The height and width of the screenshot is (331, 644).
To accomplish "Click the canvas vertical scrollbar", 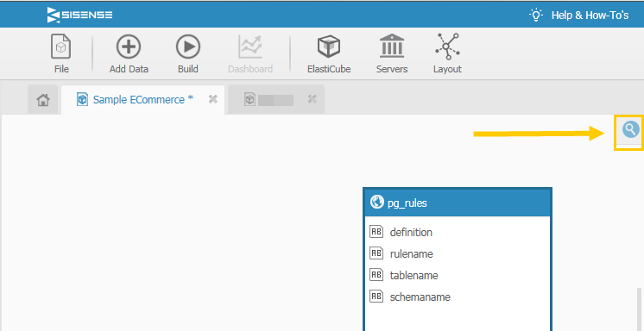I will coord(639,309).
